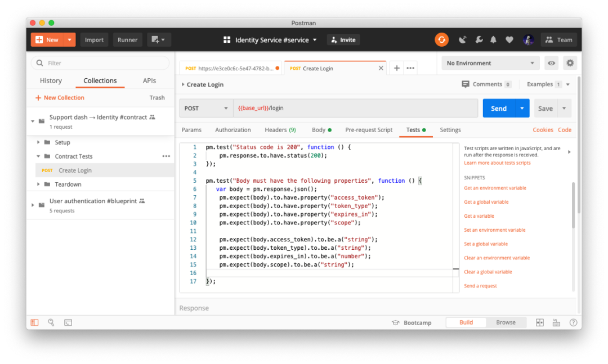Close the Create Login request tab
The height and width of the screenshot is (364, 608).
(381, 68)
